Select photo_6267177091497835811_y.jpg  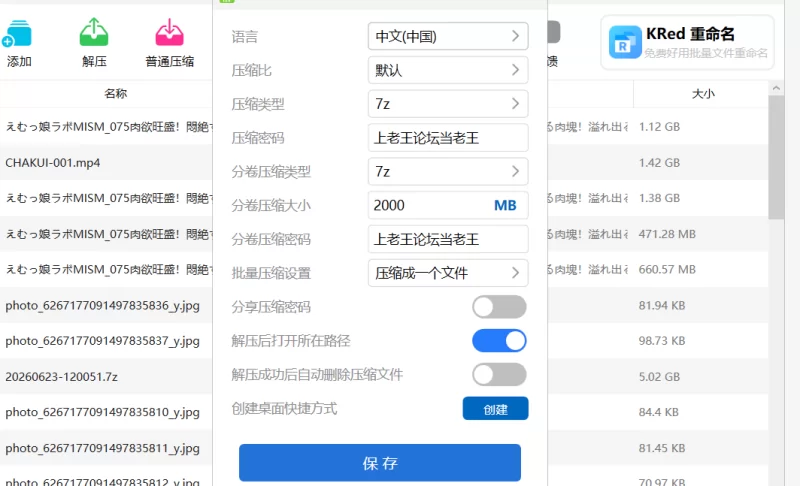102,448
